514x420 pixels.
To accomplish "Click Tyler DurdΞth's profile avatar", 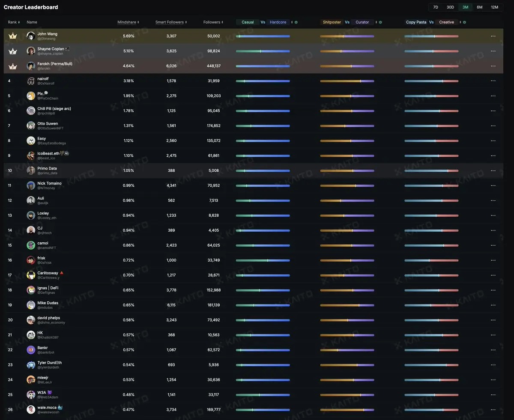I will click(31, 365).
